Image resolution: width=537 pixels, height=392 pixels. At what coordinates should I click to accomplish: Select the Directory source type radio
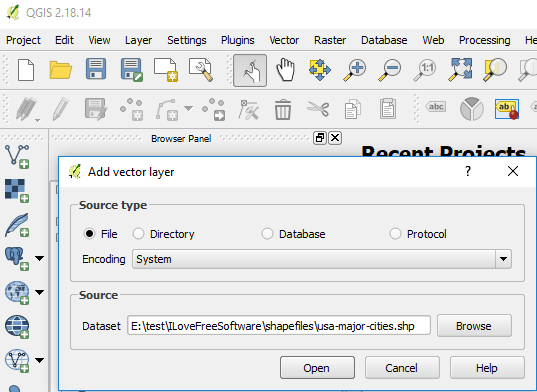pos(138,234)
